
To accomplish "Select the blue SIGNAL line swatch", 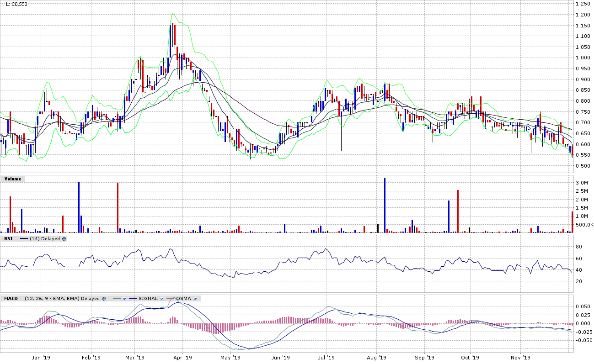I will coord(133,299).
